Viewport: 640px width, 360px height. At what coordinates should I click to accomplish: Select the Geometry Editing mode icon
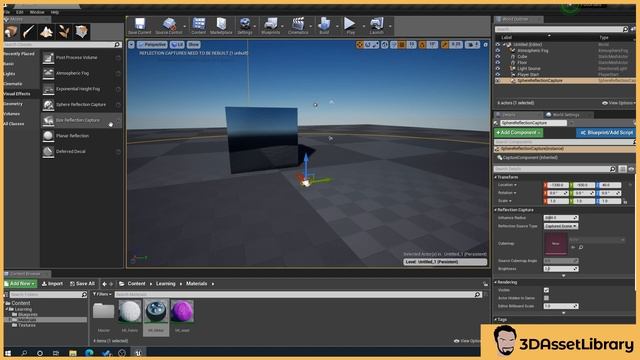(81, 32)
